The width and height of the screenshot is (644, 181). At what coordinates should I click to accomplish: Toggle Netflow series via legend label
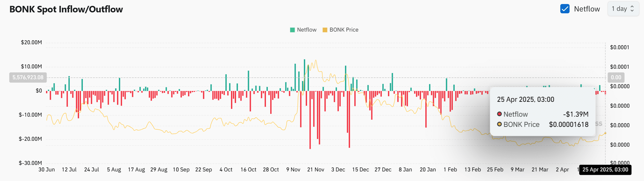click(x=306, y=30)
